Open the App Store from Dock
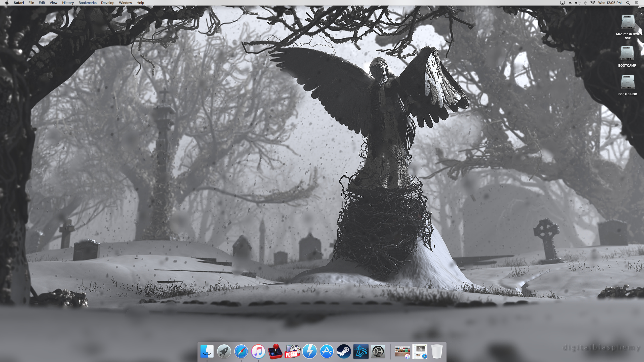This screenshot has height=362, width=644. (327, 351)
